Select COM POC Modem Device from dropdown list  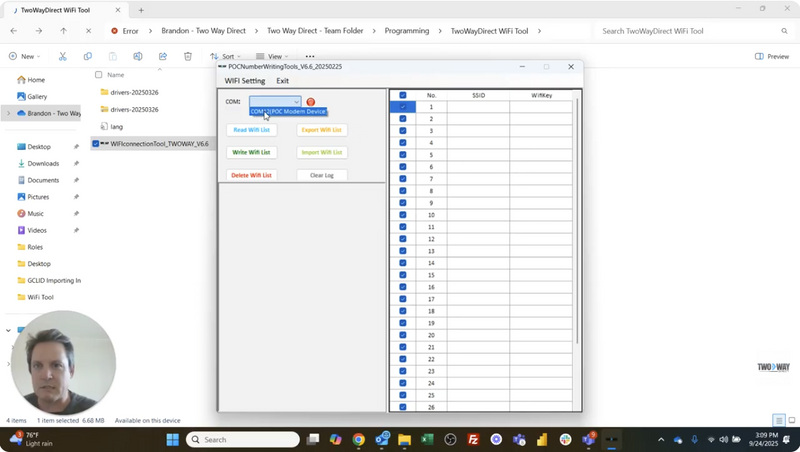(x=288, y=112)
